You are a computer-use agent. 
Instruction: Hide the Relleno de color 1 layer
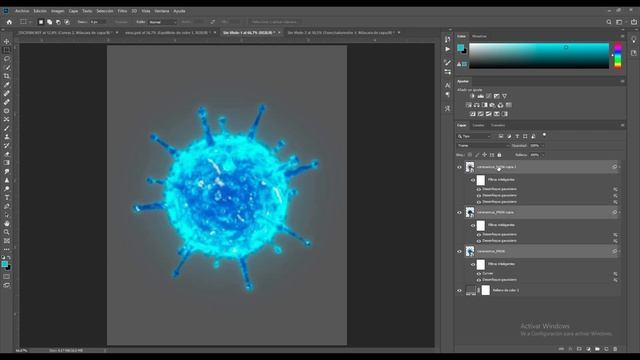[459, 291]
